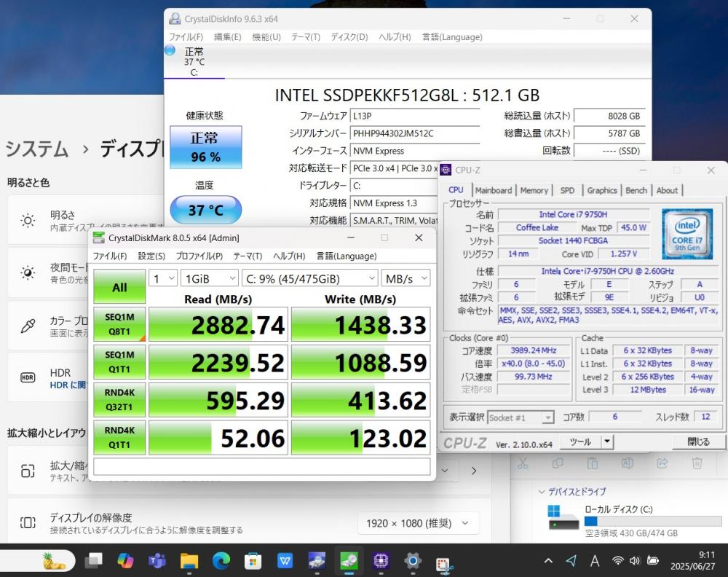Switch to Graphics tab in CPU-Z
Viewport: 728px width, 577px height.
[x=602, y=190]
